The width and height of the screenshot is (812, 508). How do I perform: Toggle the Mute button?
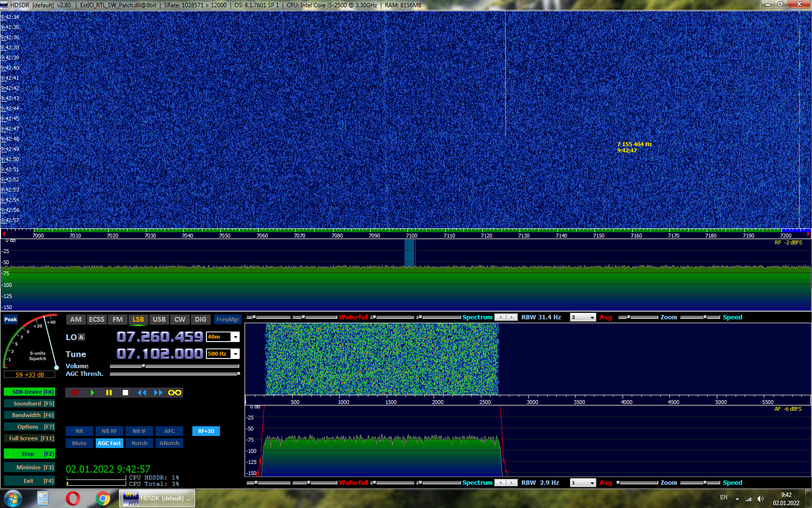point(79,443)
